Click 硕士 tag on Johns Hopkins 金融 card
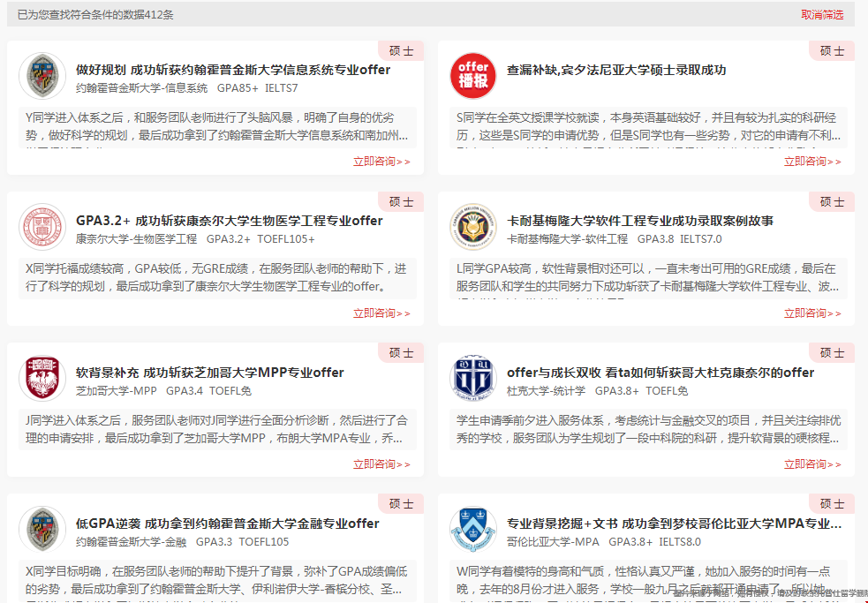Viewport: 868px width, 603px height. click(x=402, y=504)
